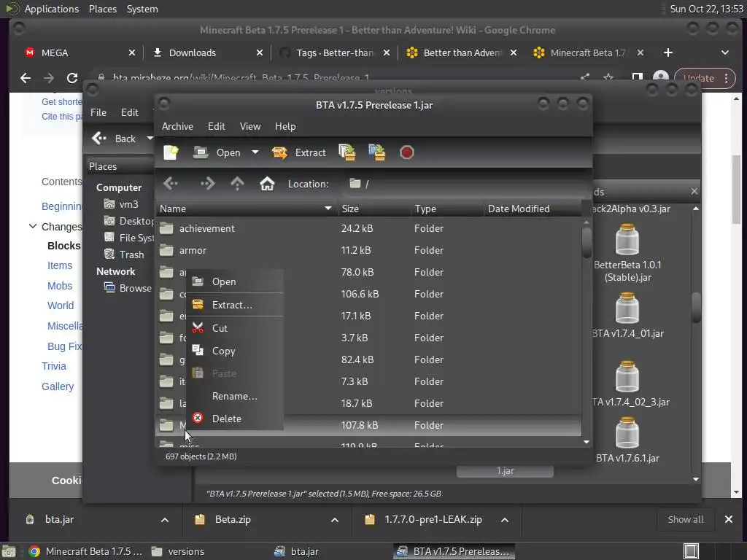Click the red Stop icon in the toolbar
Image resolution: width=747 pixels, height=560 pixels.
[406, 152]
